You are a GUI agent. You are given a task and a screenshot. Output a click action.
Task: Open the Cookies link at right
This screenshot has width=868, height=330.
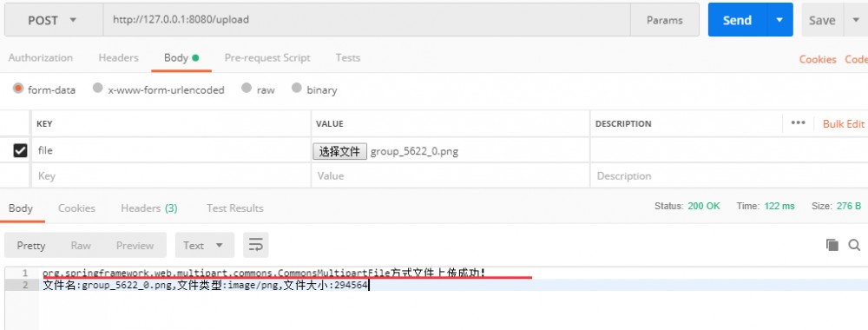(818, 59)
